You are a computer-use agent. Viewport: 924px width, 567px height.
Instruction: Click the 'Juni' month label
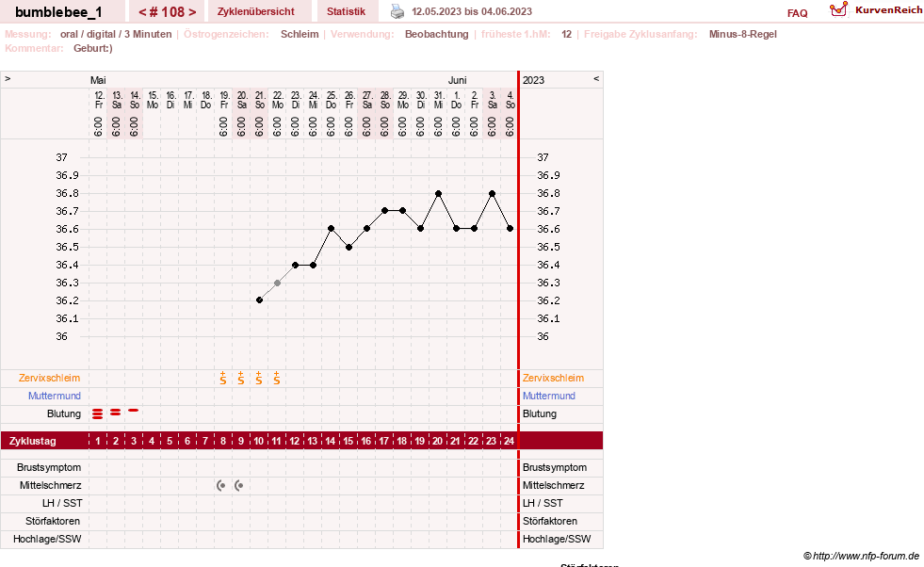tap(457, 80)
